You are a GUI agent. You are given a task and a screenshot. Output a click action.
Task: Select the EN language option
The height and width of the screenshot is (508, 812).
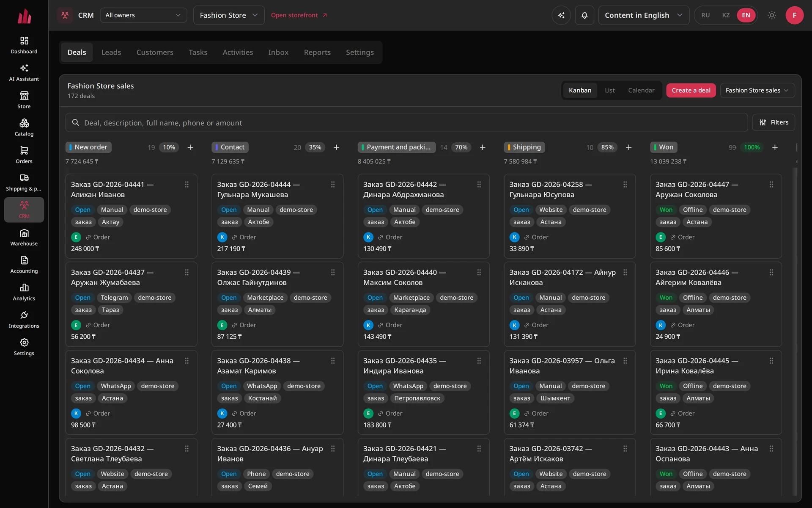click(746, 15)
